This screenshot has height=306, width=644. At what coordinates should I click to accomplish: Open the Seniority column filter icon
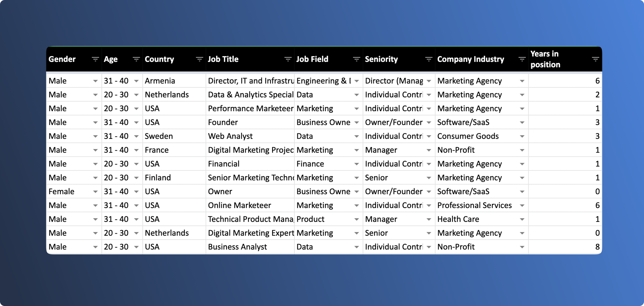coord(429,59)
